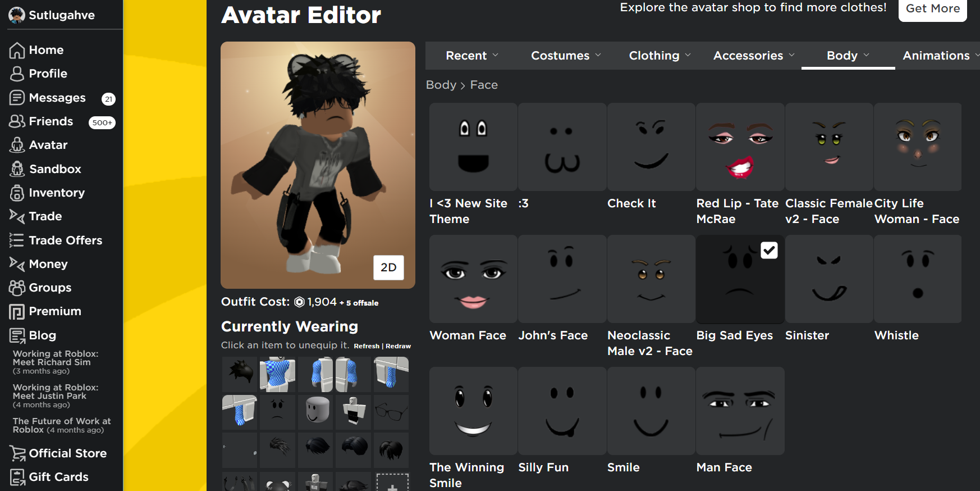The height and width of the screenshot is (491, 980).
Task: Click the Sutlugahve username
Action: click(x=62, y=15)
